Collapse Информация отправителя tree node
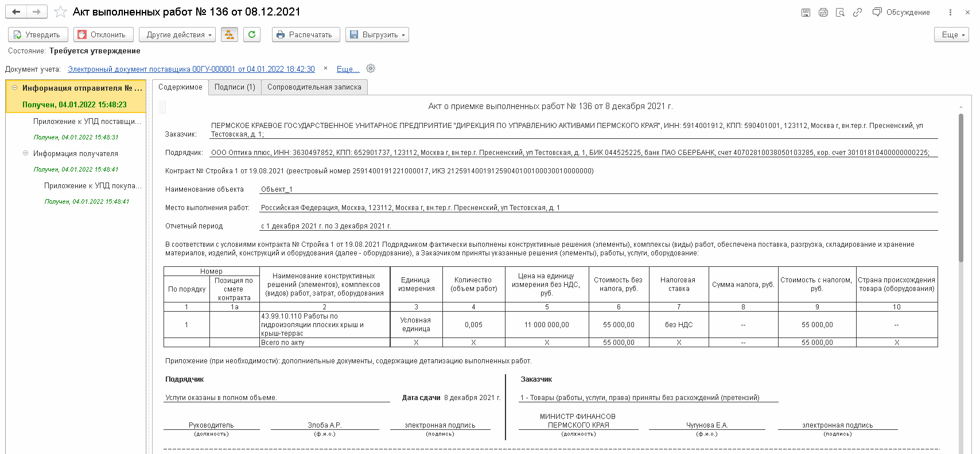This screenshot has width=980, height=454. 15,88
